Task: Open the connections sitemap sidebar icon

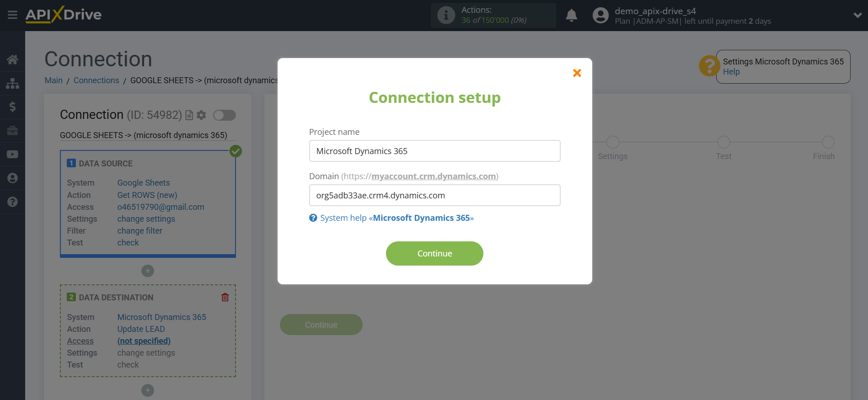Action: tap(12, 83)
